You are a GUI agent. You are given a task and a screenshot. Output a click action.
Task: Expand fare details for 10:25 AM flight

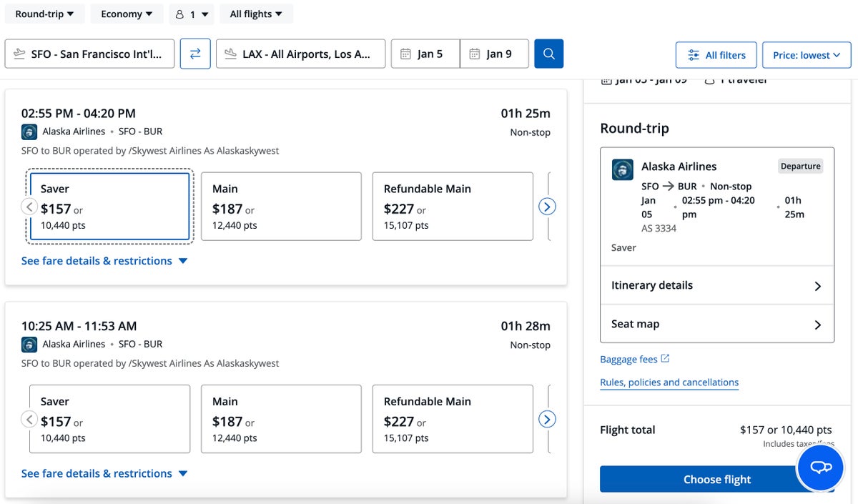pyautogui.click(x=104, y=473)
